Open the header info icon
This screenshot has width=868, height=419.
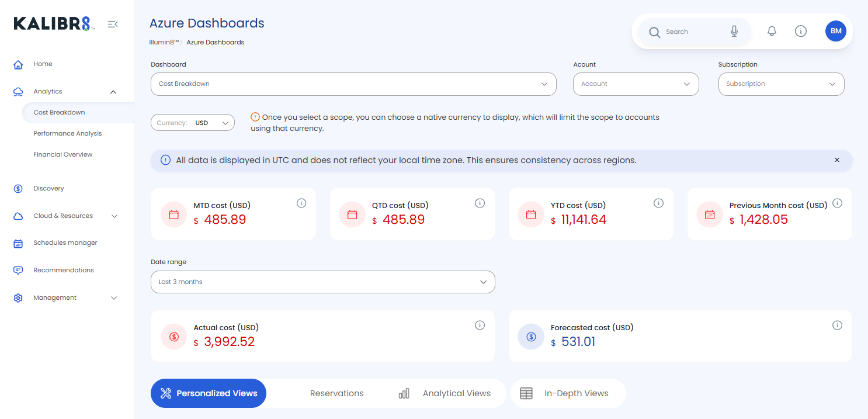[801, 31]
